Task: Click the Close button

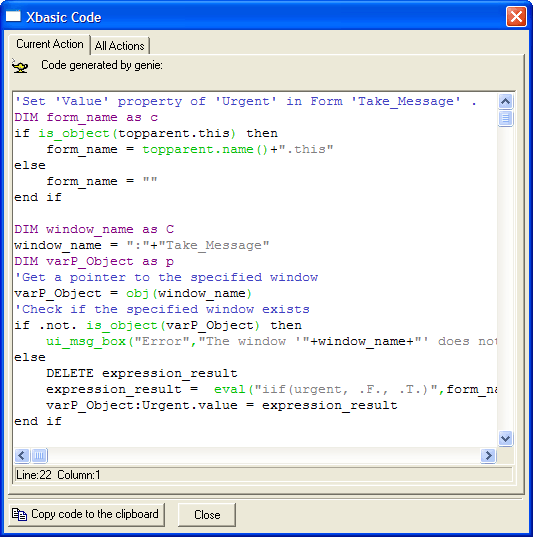Action: click(x=207, y=514)
